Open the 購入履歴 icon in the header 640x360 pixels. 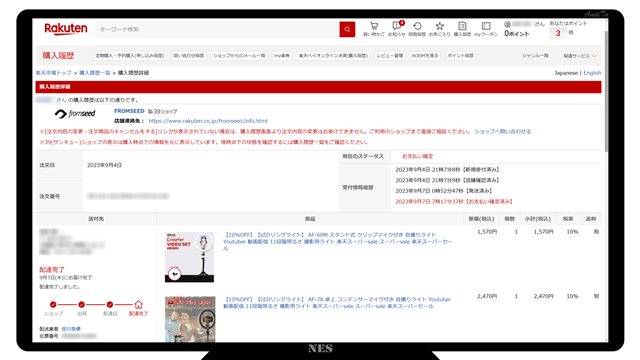[x=462, y=29]
